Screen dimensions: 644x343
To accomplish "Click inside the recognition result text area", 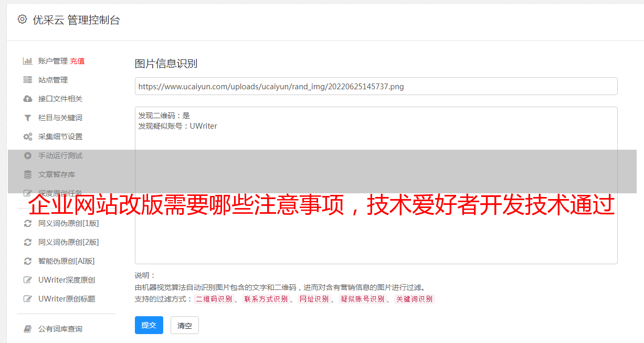I will click(376, 185).
